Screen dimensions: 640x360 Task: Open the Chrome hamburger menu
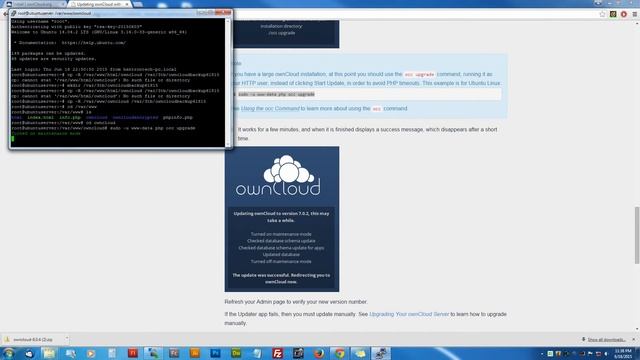tap(635, 14)
